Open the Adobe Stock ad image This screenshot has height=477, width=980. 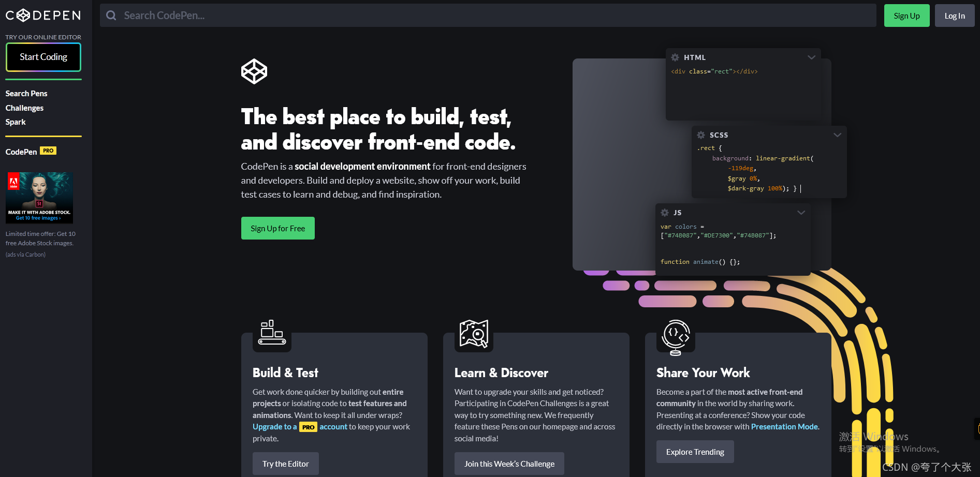[39, 198]
